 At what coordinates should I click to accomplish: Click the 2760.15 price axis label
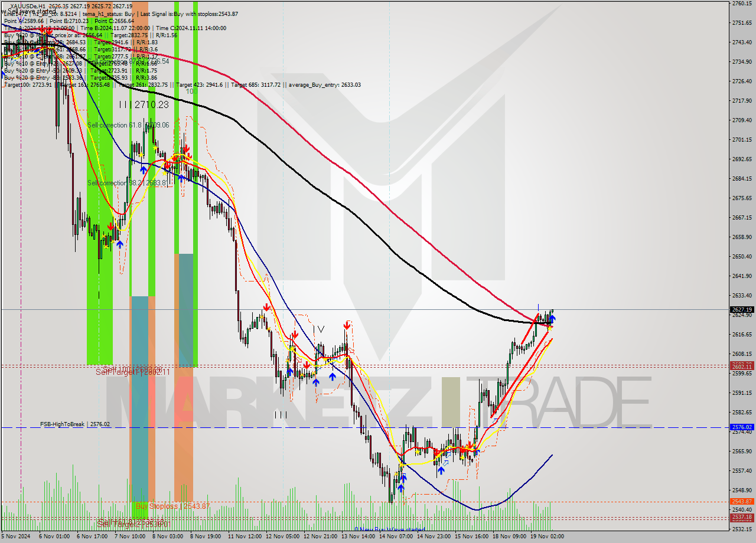click(742, 4)
